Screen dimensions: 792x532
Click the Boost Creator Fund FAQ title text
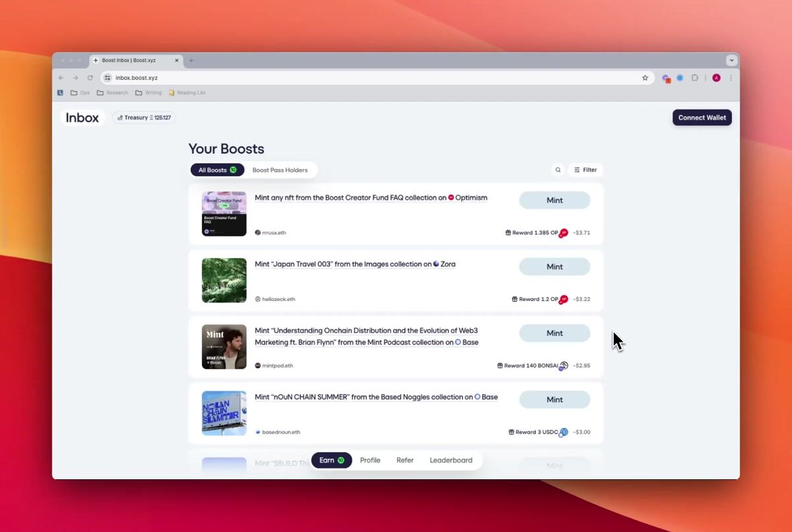(371, 197)
